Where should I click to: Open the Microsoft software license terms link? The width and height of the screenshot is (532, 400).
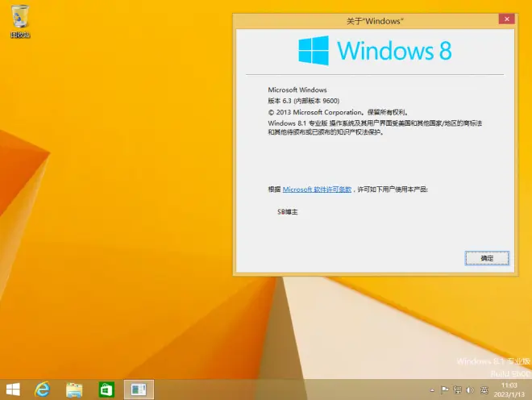tap(317, 190)
